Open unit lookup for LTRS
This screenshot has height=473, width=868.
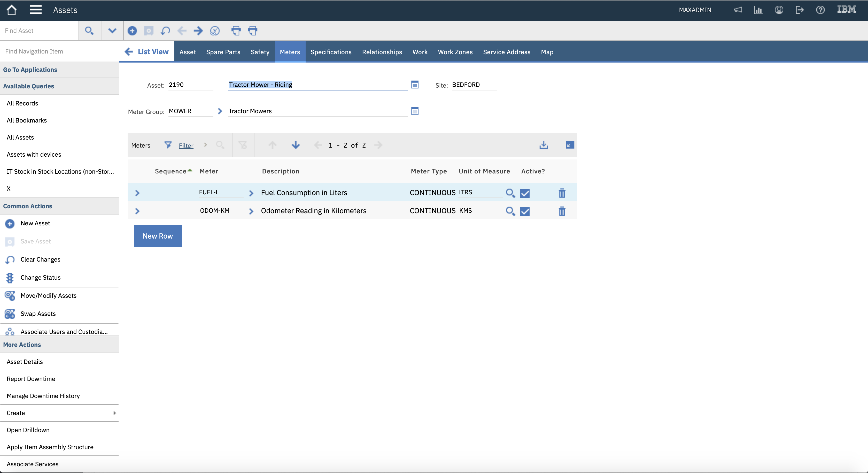pos(510,193)
